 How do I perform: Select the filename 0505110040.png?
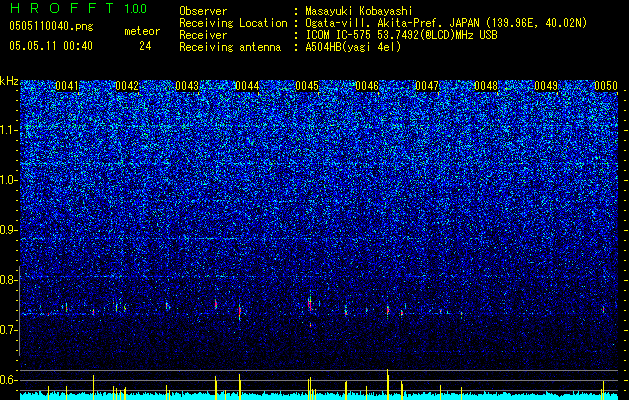pos(51,26)
